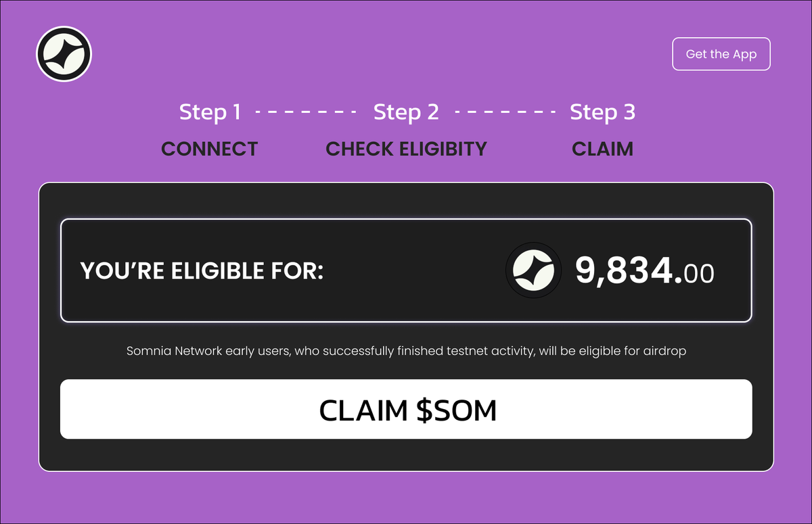This screenshot has height=524, width=812.
Task: Select the Step 1 heading
Action: pos(210,112)
